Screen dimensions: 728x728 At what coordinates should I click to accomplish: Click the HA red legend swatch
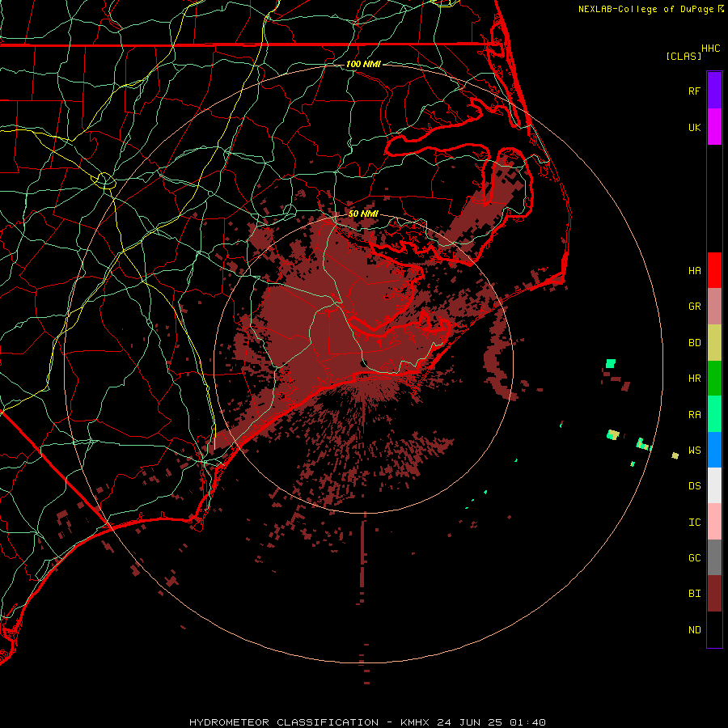pos(714,270)
